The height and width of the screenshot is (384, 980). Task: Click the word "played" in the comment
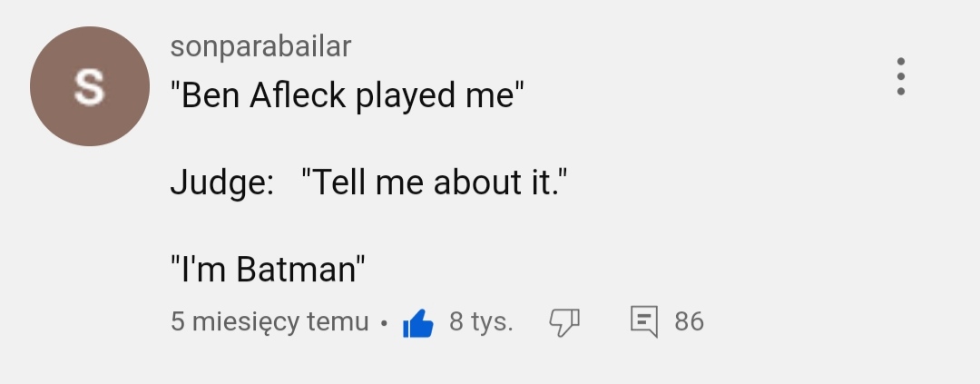(x=408, y=96)
